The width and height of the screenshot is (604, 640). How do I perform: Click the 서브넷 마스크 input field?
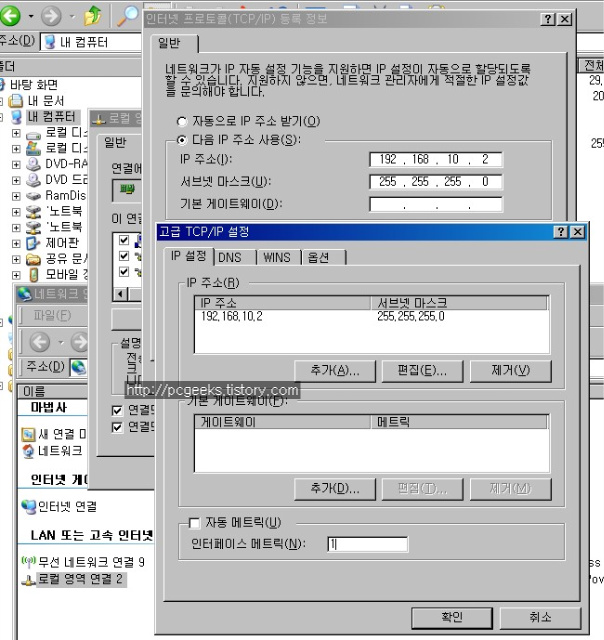click(435, 182)
